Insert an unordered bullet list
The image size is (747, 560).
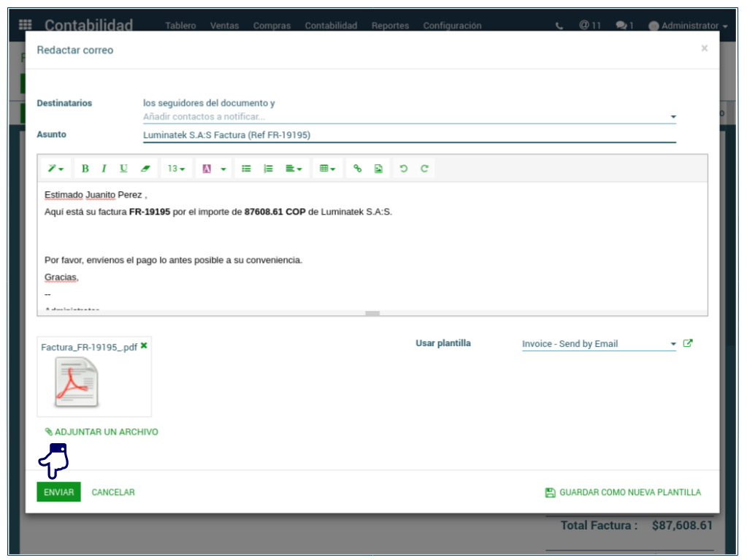coord(246,169)
